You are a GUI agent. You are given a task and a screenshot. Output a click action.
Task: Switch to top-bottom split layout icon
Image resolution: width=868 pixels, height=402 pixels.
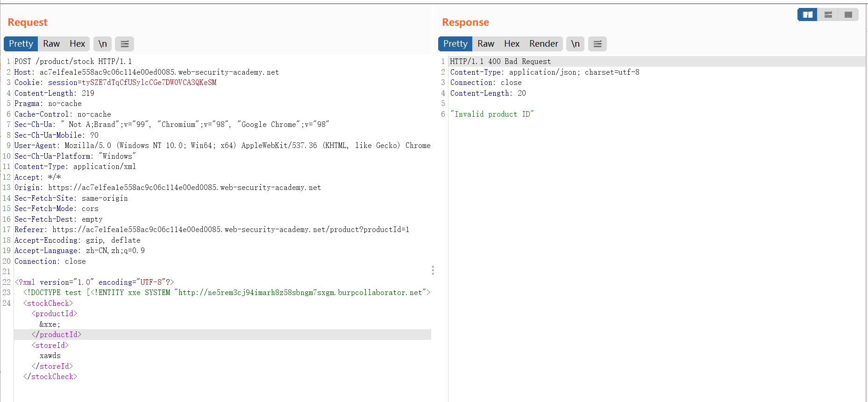[x=828, y=15]
